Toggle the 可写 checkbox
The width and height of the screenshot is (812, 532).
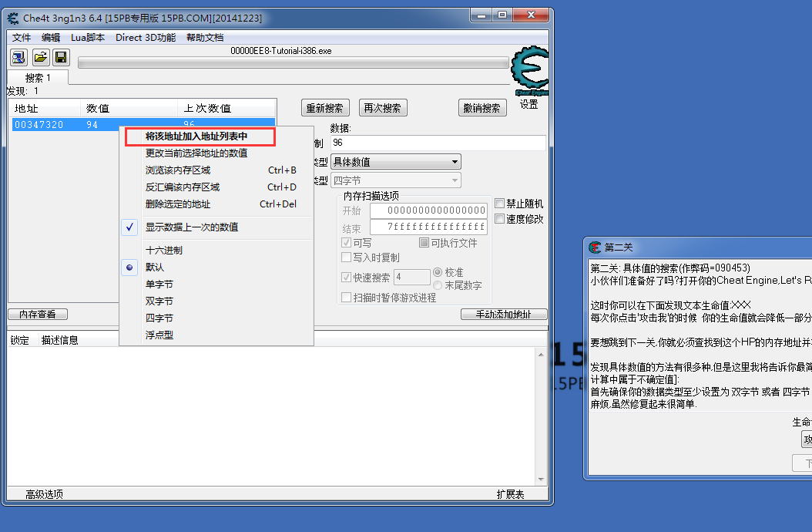click(347, 243)
